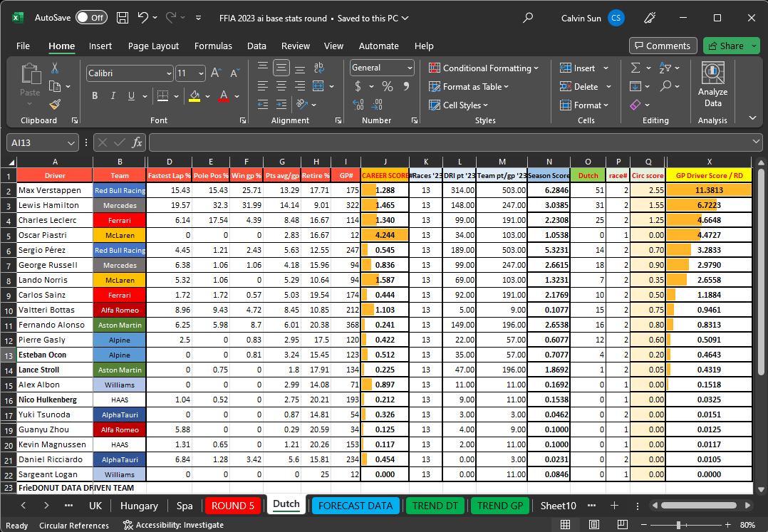Open the Comments pane button

(x=663, y=46)
